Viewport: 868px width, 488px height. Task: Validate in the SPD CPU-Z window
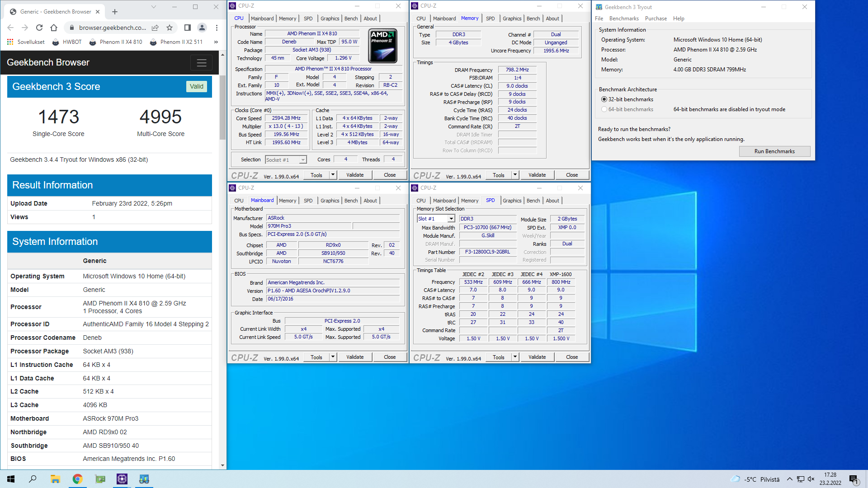(x=537, y=357)
